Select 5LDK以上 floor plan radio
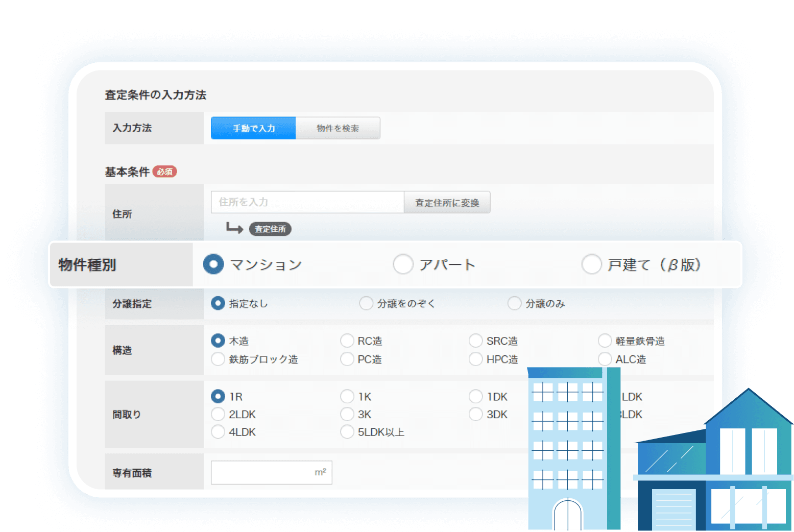Viewport: 794px width, 532px height. tap(347, 432)
